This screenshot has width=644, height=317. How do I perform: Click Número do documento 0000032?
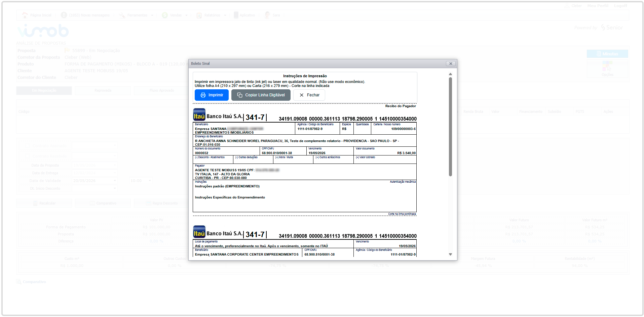click(201, 153)
